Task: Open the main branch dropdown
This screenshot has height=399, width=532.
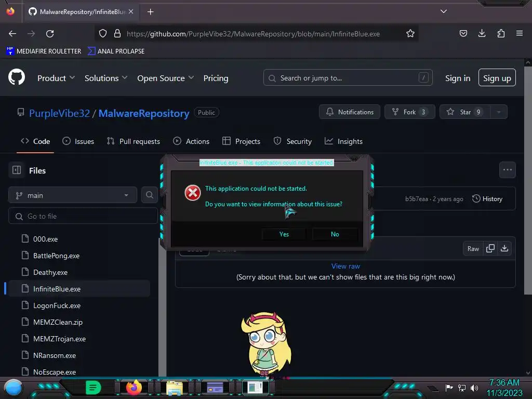Action: 73,195
